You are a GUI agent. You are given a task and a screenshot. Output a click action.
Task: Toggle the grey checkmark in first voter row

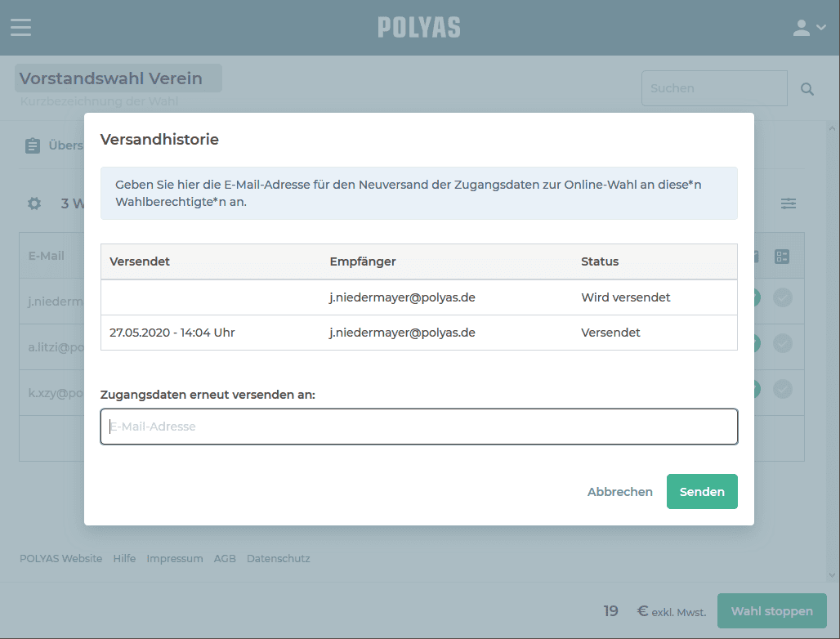(x=782, y=298)
